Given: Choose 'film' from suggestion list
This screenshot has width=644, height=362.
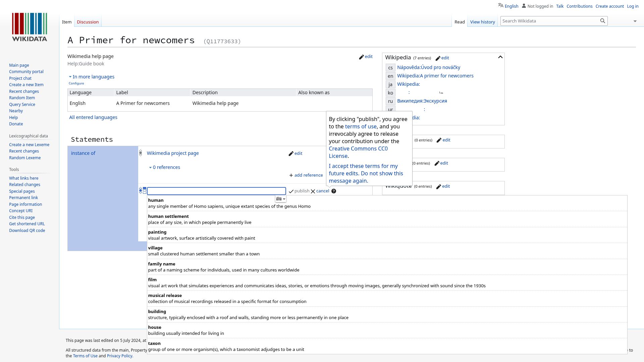Looking at the screenshot, I should tap(387, 283).
